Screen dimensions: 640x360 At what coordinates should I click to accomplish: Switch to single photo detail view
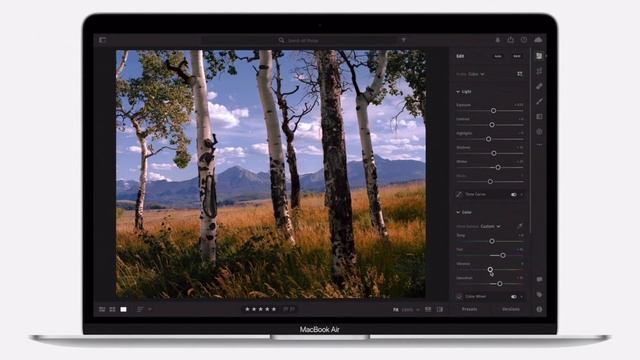(x=123, y=310)
